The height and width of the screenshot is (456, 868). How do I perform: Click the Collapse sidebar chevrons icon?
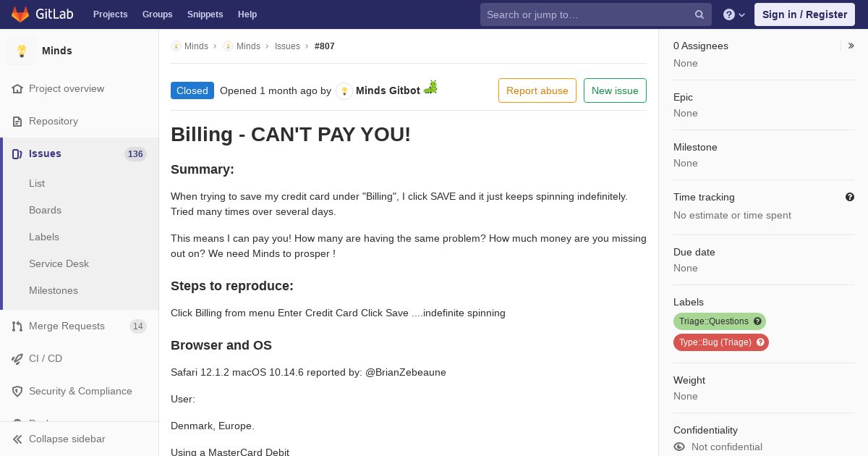(x=17, y=439)
